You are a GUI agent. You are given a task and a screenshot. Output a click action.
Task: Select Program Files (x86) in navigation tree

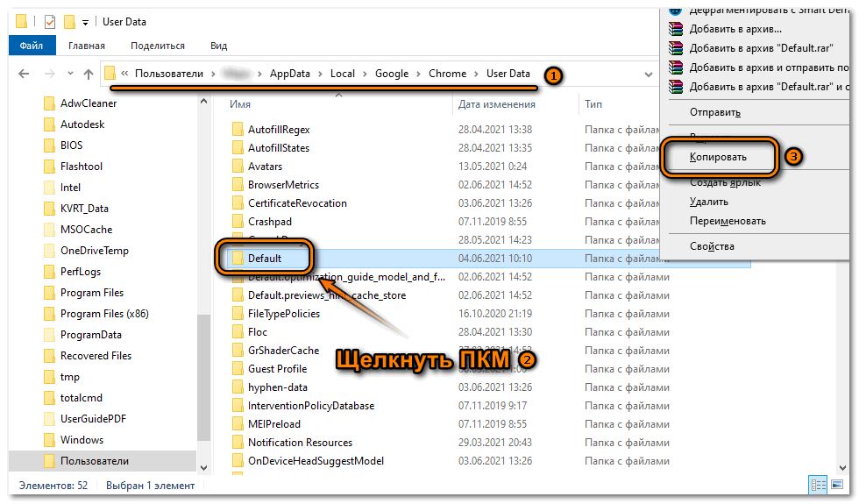click(x=104, y=314)
